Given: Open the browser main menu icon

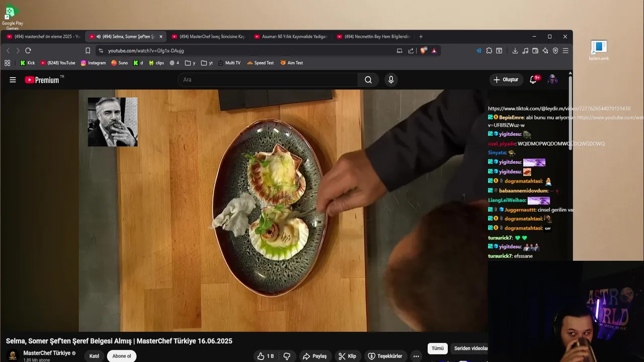Looking at the screenshot, I should (x=566, y=50).
